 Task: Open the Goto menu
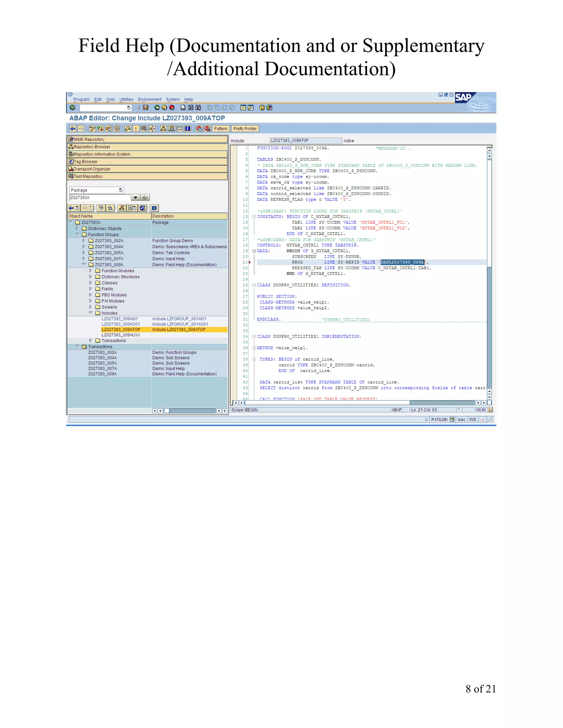coord(110,99)
